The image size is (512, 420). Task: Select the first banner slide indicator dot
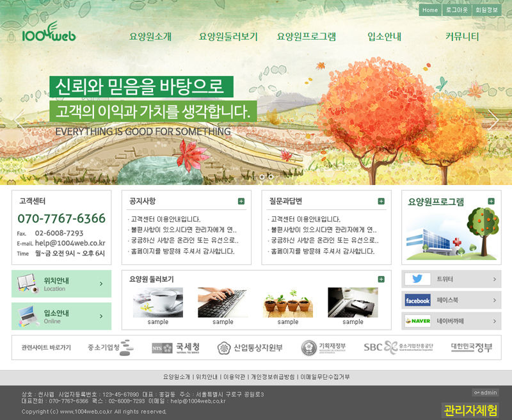point(262,177)
